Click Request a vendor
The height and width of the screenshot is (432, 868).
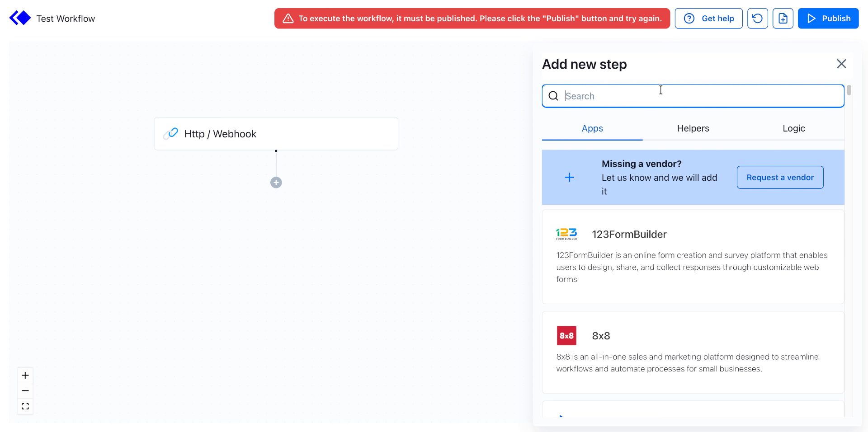pos(780,177)
